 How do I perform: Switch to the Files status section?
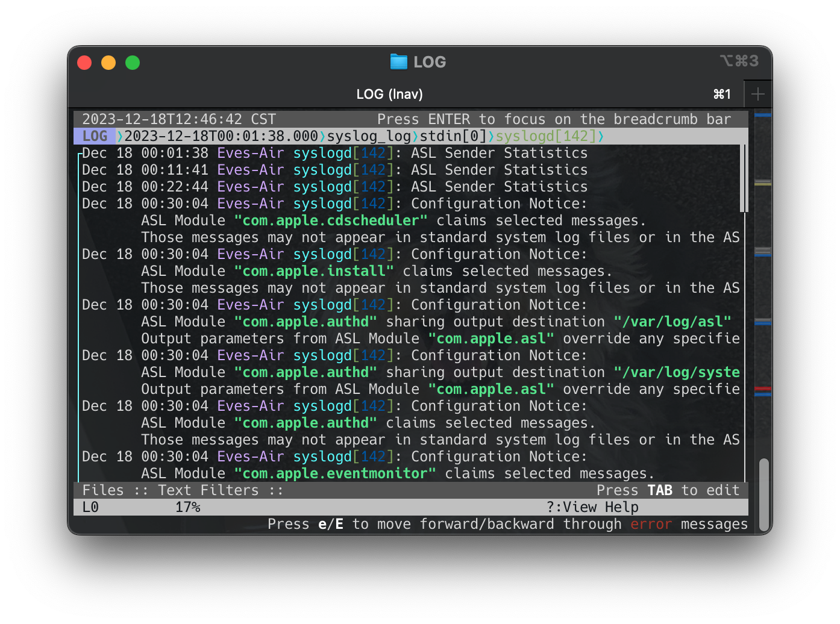pyautogui.click(x=103, y=490)
